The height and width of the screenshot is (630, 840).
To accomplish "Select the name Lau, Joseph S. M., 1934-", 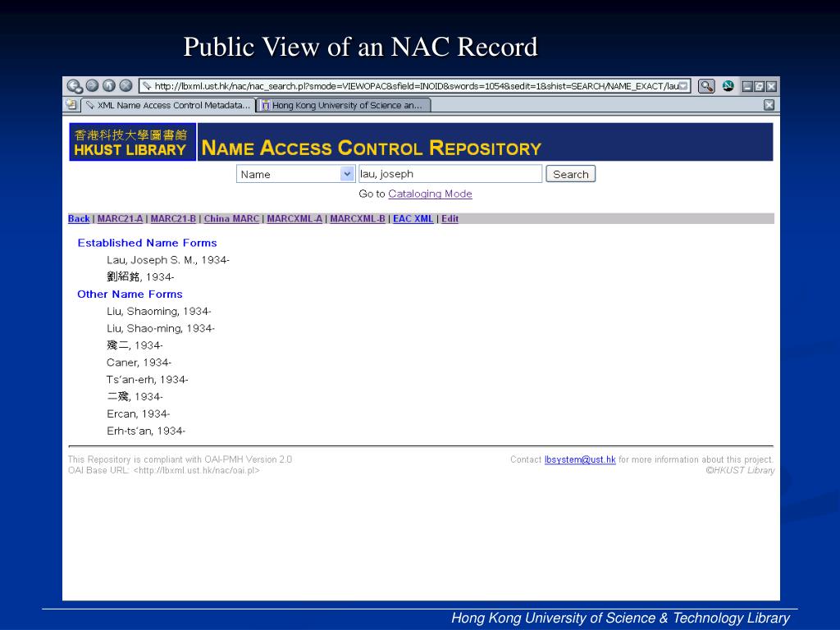I will pyautogui.click(x=167, y=260).
